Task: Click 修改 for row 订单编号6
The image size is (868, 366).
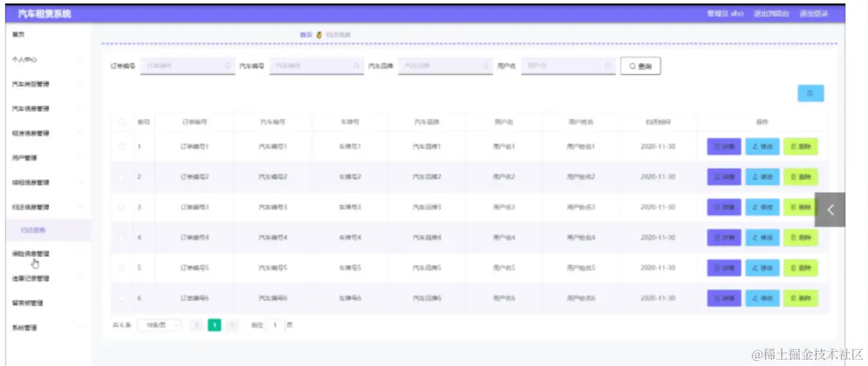Action: (762, 298)
